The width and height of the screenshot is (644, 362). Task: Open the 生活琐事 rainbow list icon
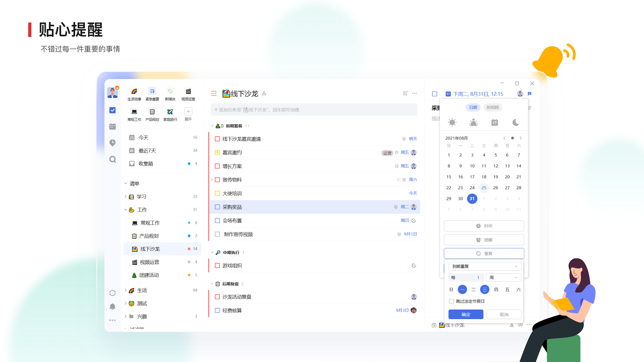(134, 91)
